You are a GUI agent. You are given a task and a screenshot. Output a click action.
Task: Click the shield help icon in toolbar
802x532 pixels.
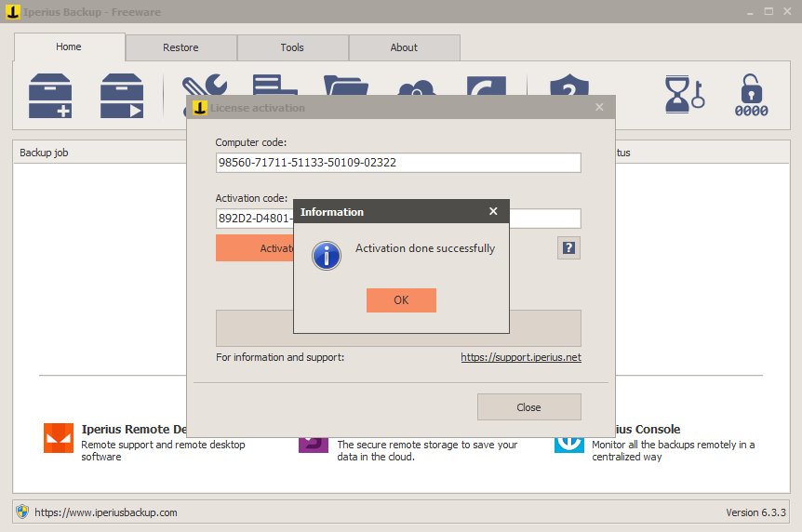click(569, 85)
